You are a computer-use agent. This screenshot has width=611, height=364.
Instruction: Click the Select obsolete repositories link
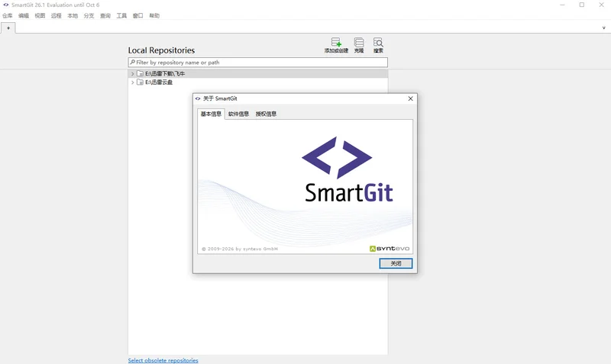(163, 360)
